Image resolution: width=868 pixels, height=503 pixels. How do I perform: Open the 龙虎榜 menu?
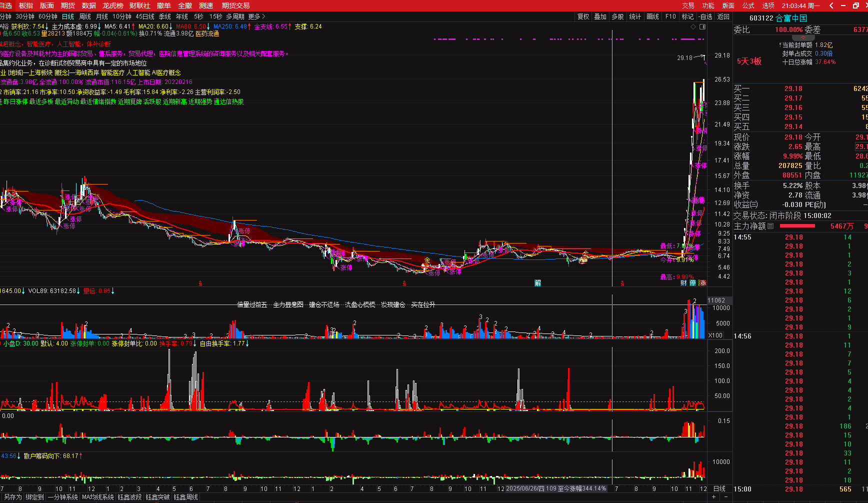(112, 5)
